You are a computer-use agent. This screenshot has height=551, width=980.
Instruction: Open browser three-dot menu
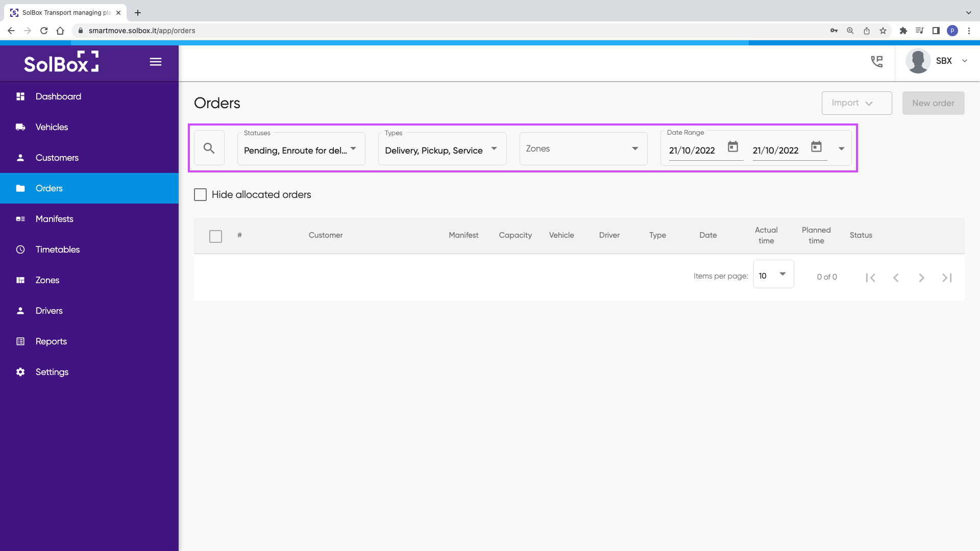tap(969, 31)
